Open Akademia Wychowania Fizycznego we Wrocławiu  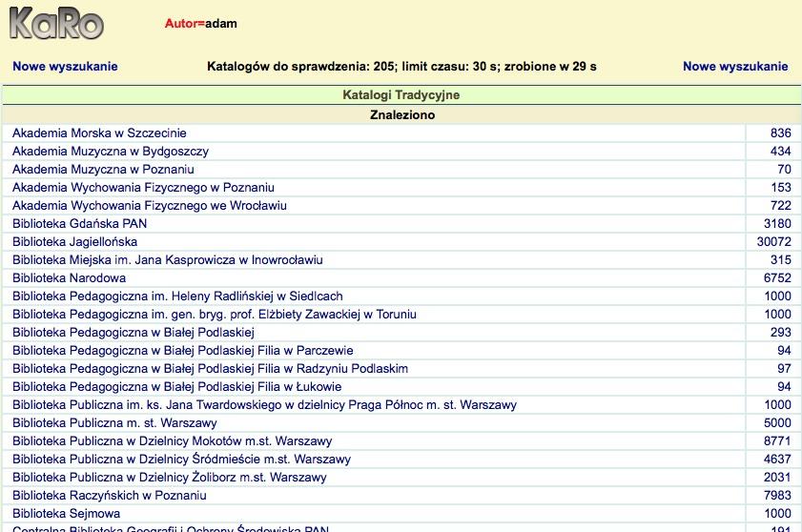click(150, 206)
